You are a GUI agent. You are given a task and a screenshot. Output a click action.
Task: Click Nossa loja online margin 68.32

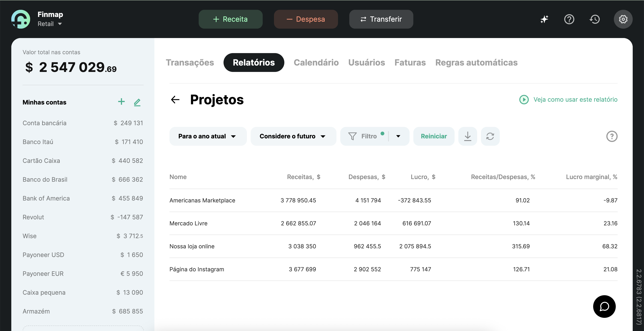tap(610, 246)
